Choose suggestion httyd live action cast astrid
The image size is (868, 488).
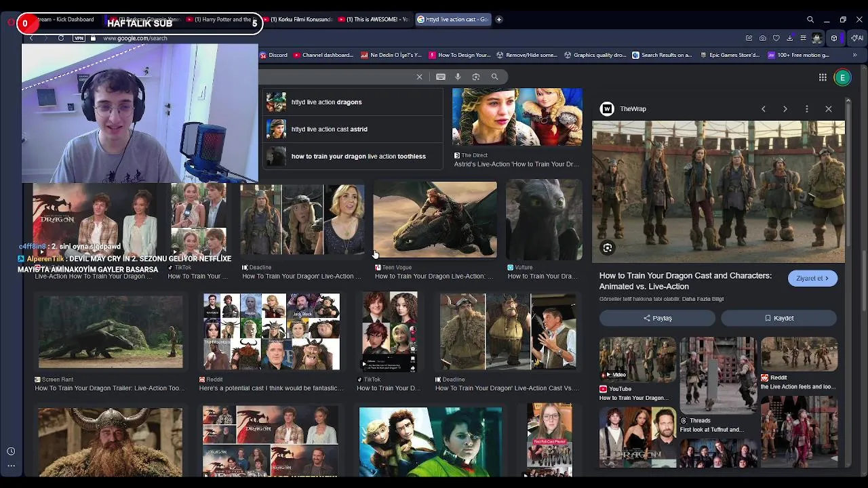click(x=353, y=129)
